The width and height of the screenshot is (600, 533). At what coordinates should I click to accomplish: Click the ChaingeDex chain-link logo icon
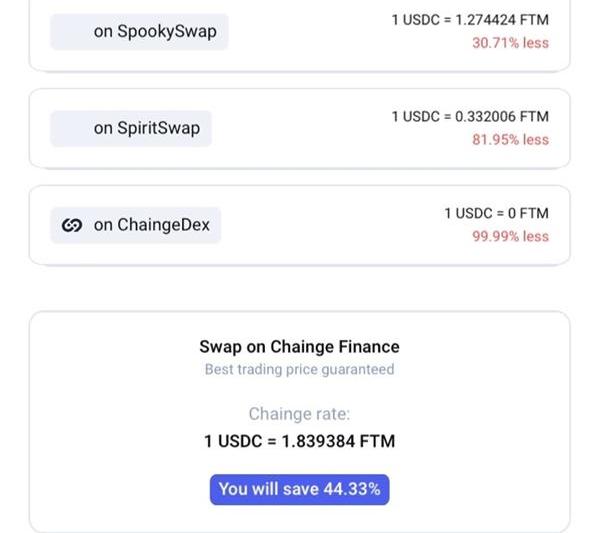[x=72, y=225]
